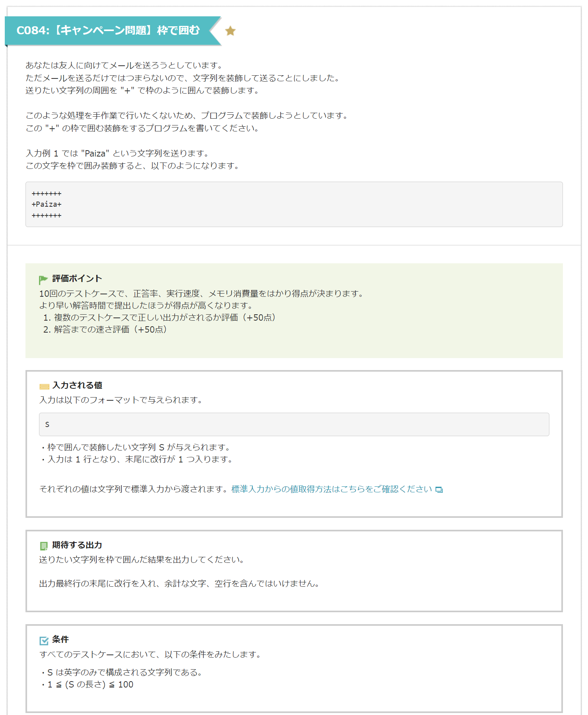Click the +Paiza+ line in the sample box
Screen dimensions: 588x715
[47, 204]
